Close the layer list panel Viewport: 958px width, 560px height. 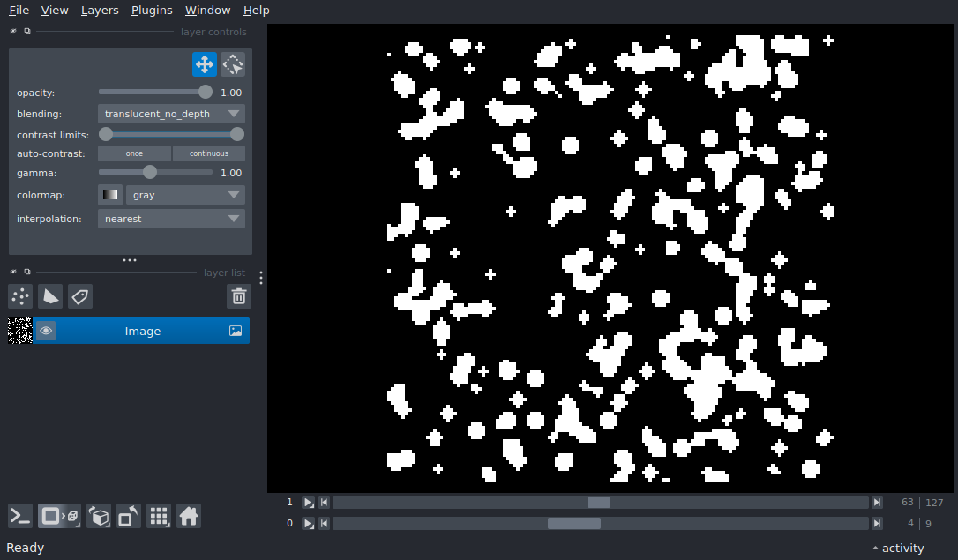click(x=13, y=272)
